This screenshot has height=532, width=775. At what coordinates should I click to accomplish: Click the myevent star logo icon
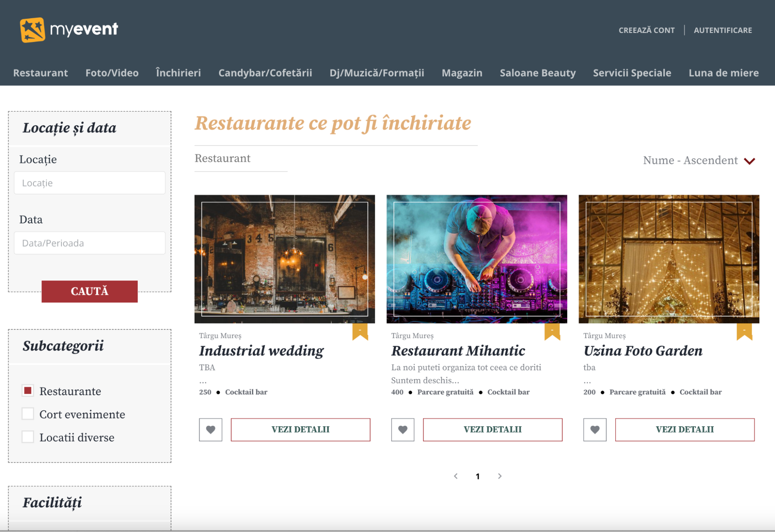point(32,30)
